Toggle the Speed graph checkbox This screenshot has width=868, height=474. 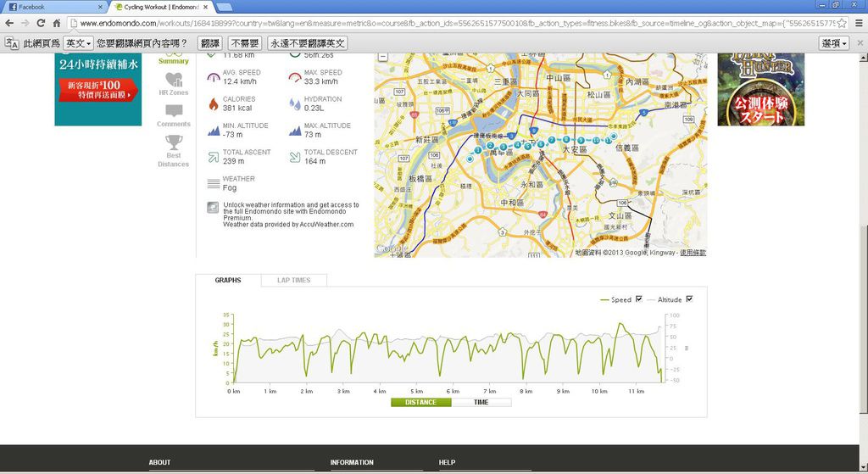click(x=639, y=299)
